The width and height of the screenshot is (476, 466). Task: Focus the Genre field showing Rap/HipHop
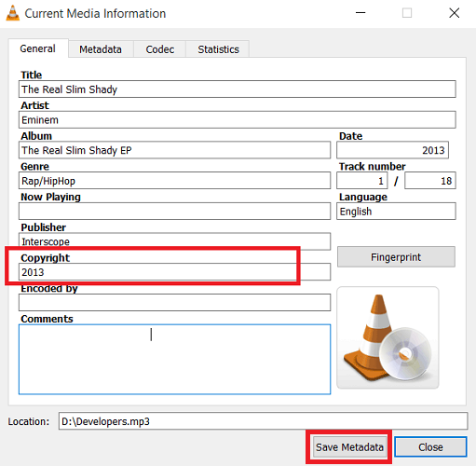tap(174, 181)
